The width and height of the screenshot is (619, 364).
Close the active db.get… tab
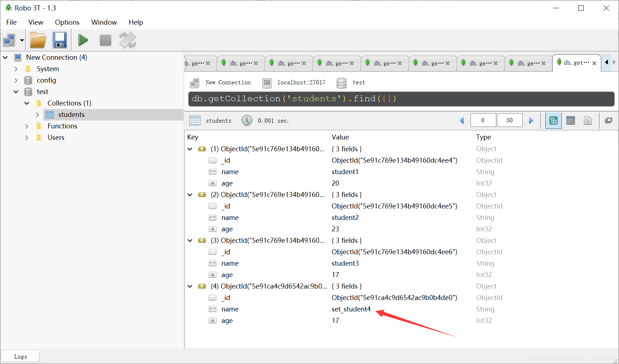(x=594, y=63)
